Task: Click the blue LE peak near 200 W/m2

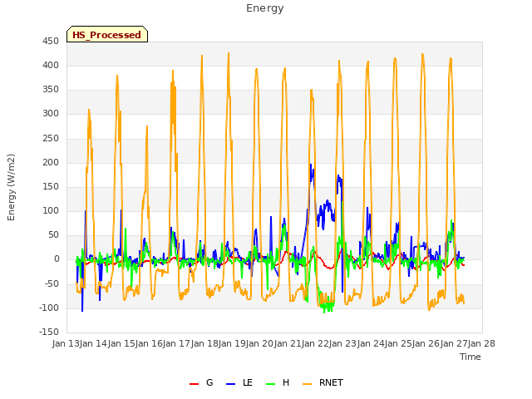Action: tap(311, 165)
